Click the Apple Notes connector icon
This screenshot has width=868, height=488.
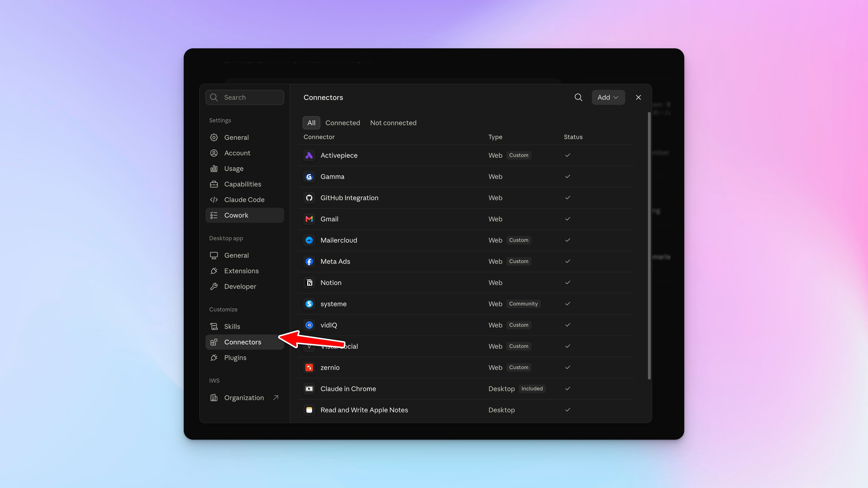pos(309,410)
